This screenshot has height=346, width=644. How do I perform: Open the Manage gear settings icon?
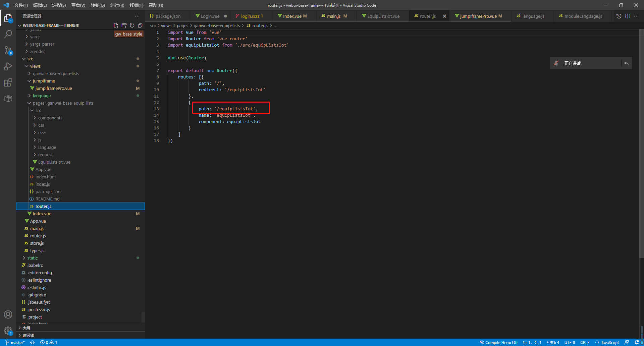8,331
